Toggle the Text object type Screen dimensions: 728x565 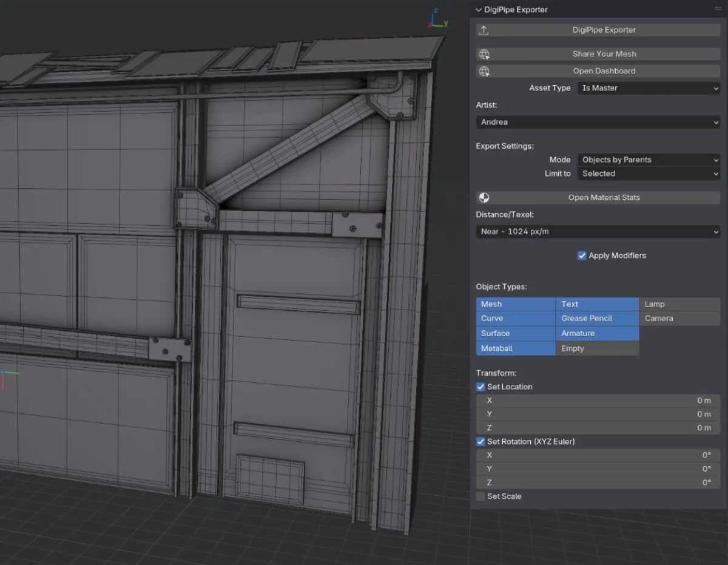[598, 304]
